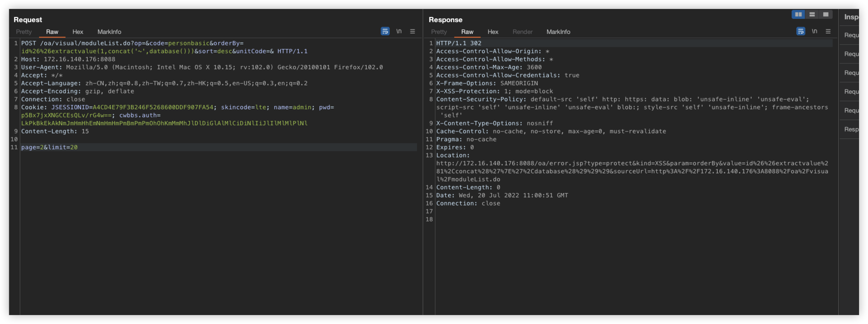The image size is (868, 324).
Task: Expand the Inspector Response section row
Action: tap(851, 129)
